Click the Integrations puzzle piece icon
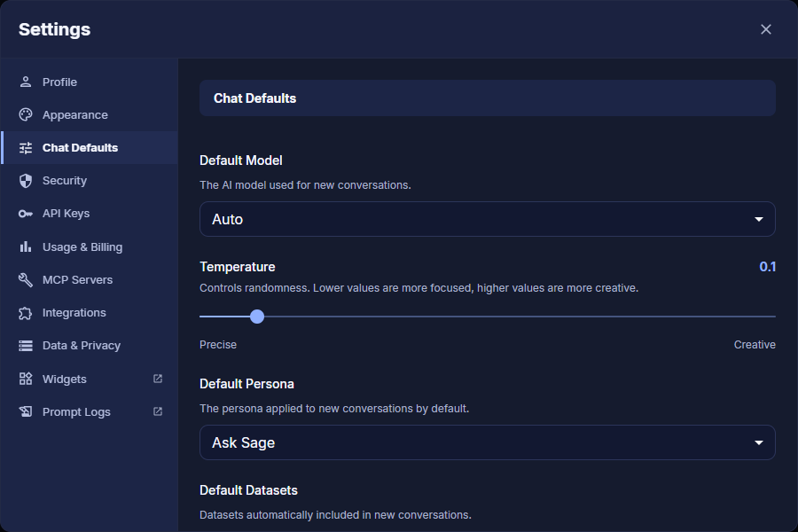The image size is (798, 532). (26, 313)
